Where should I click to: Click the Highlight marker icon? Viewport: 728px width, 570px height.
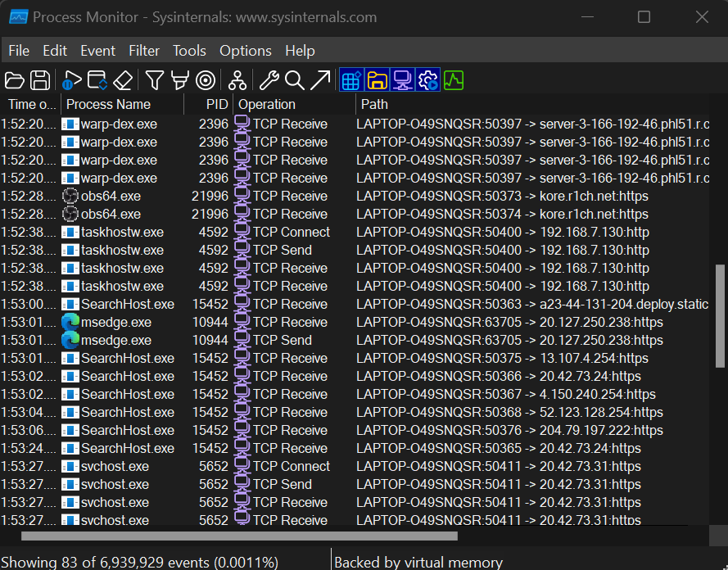[x=179, y=80]
